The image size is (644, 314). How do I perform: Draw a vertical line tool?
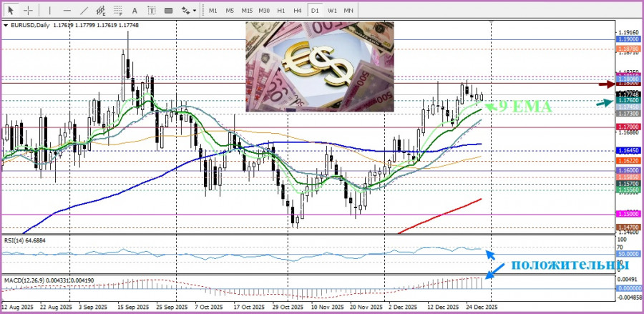tap(49, 11)
